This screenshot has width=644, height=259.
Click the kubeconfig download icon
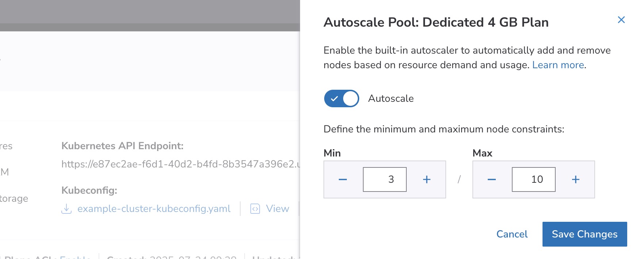coord(66,209)
